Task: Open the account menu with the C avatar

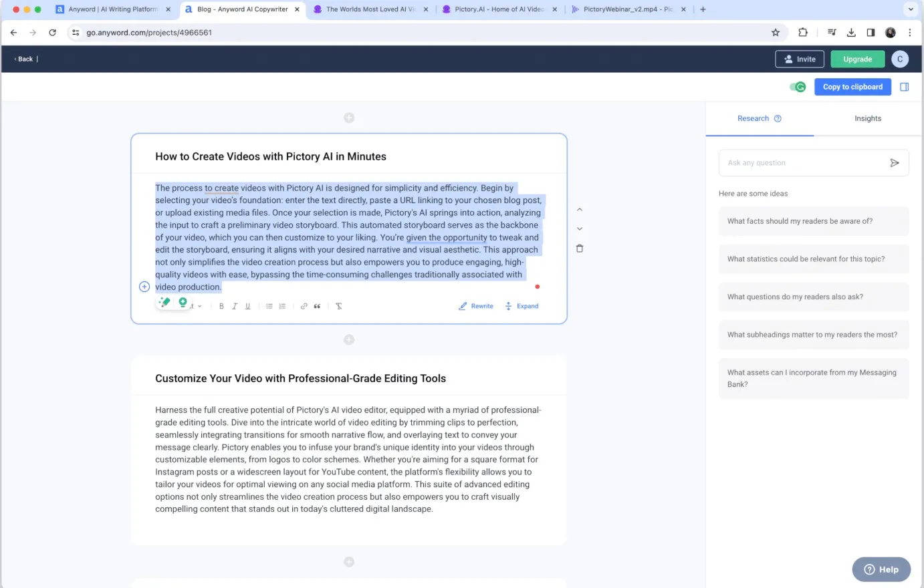Action: [900, 59]
